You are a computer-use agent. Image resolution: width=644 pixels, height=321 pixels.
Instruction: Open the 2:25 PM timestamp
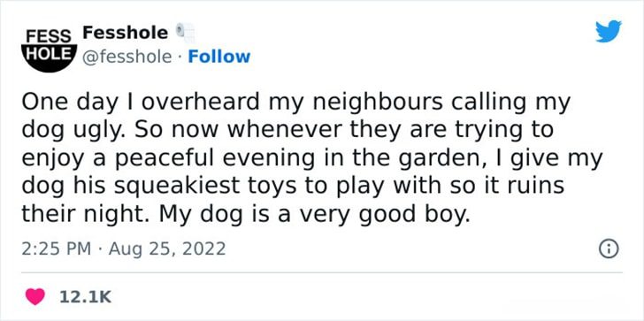(56, 249)
